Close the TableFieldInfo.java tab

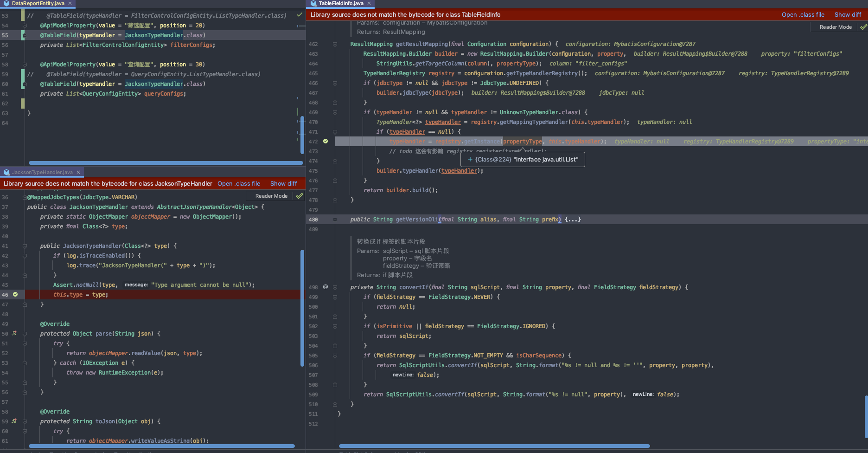pos(369,3)
